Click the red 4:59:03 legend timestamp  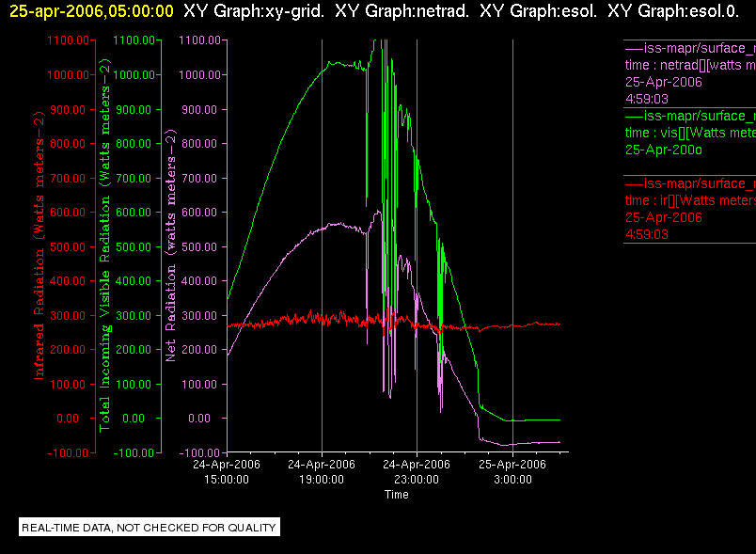(x=647, y=234)
